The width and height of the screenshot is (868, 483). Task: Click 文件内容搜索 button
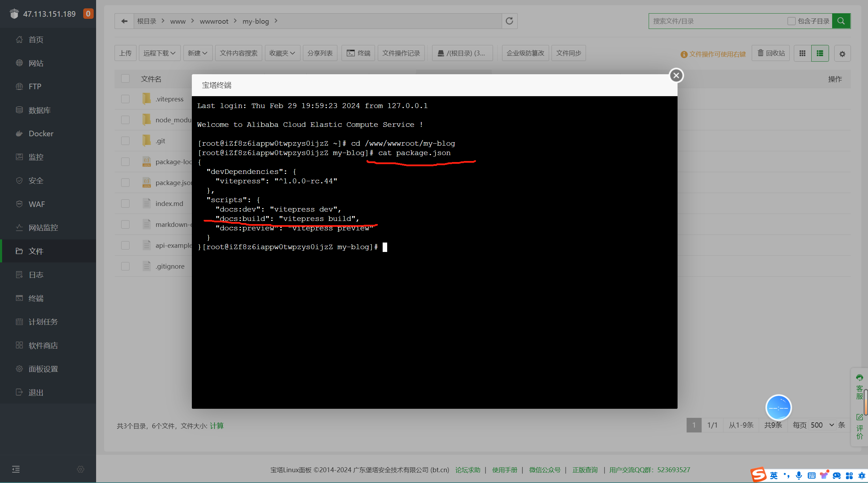pos(238,53)
